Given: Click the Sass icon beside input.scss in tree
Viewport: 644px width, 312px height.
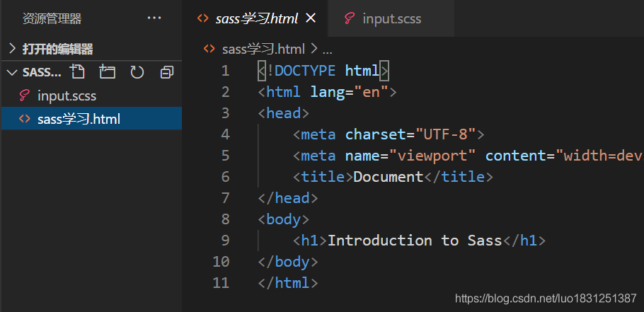Looking at the screenshot, I should pos(25,96).
